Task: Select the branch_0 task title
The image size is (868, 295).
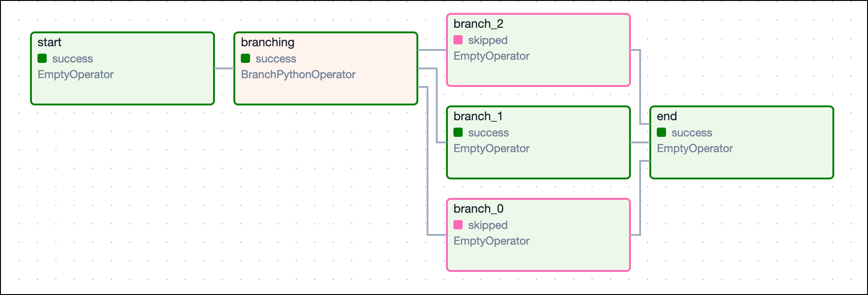Action: click(478, 209)
